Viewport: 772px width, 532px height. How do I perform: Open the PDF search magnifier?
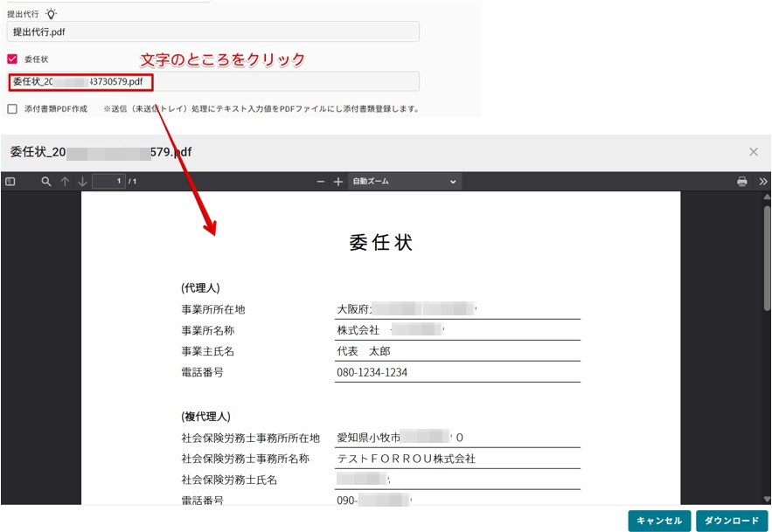(45, 182)
